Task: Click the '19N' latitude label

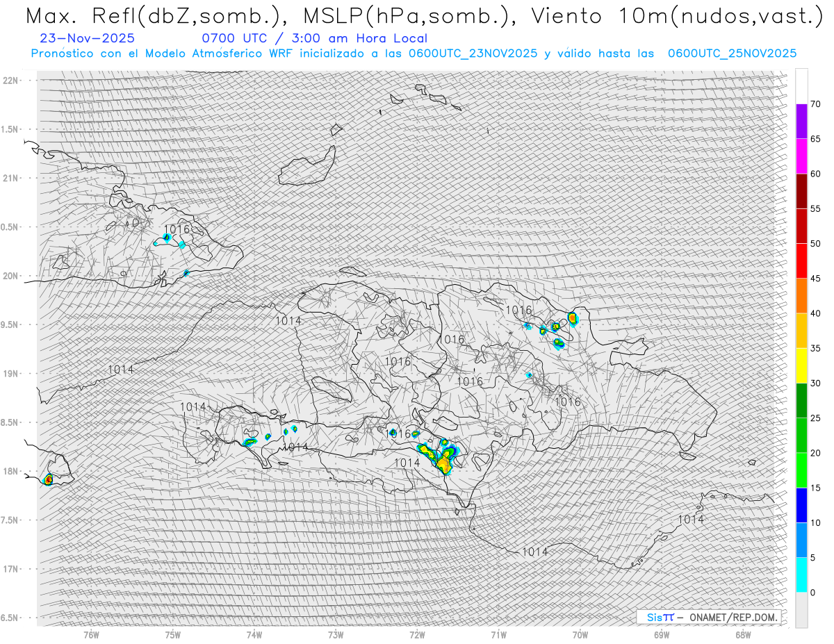Action: point(12,374)
